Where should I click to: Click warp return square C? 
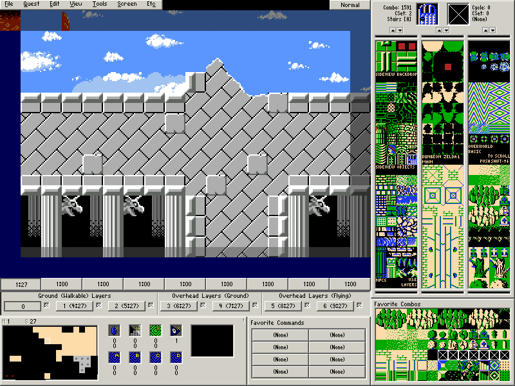point(155,357)
